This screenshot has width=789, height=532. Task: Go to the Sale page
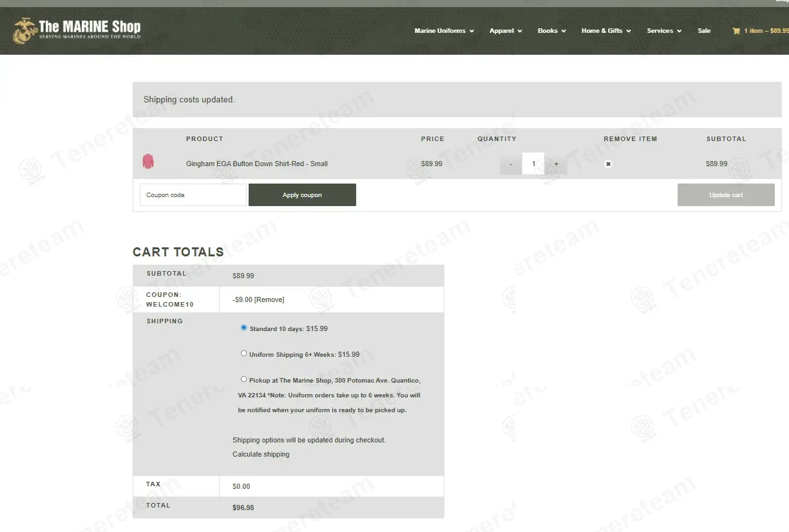pos(704,31)
